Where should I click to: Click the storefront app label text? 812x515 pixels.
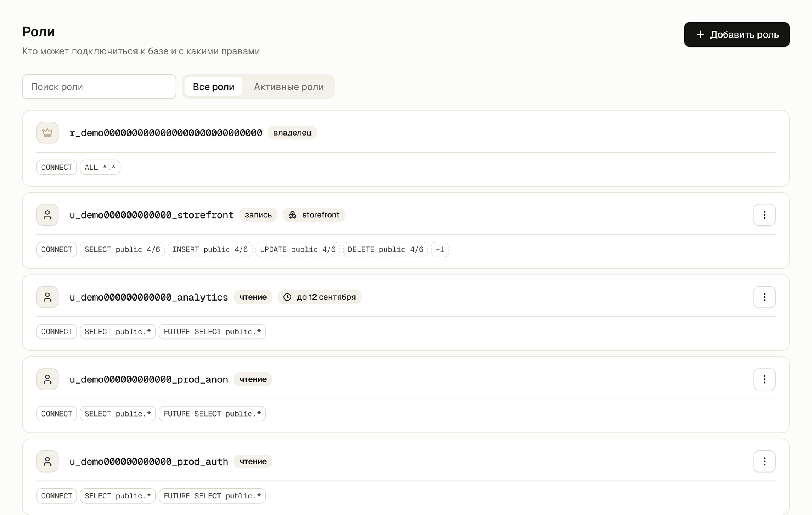click(x=321, y=215)
